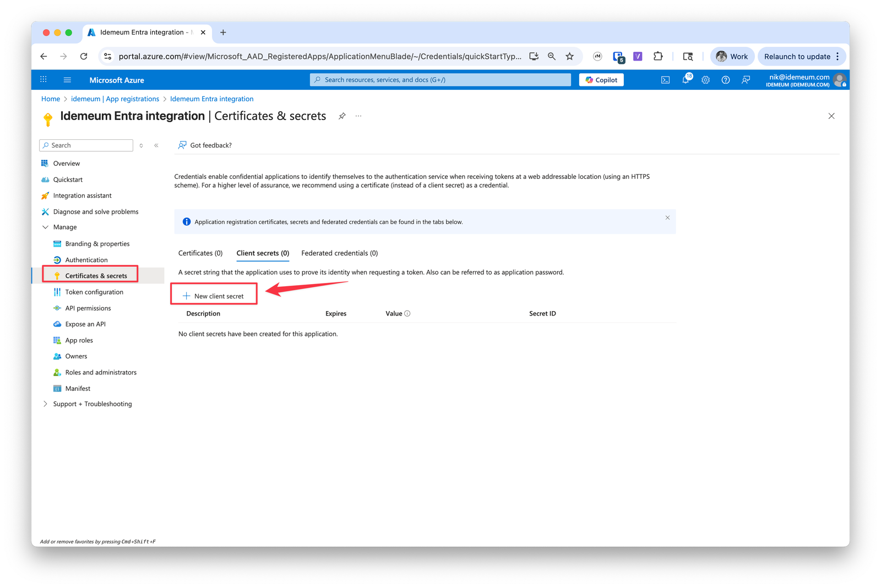This screenshot has height=588, width=881.
Task: Click the browser address bar
Action: point(319,56)
